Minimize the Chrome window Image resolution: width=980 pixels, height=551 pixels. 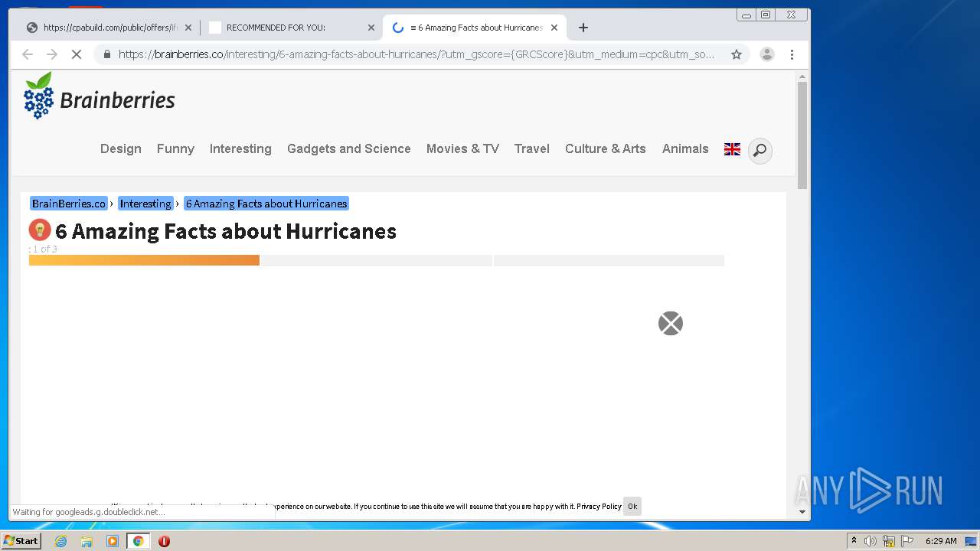[746, 15]
